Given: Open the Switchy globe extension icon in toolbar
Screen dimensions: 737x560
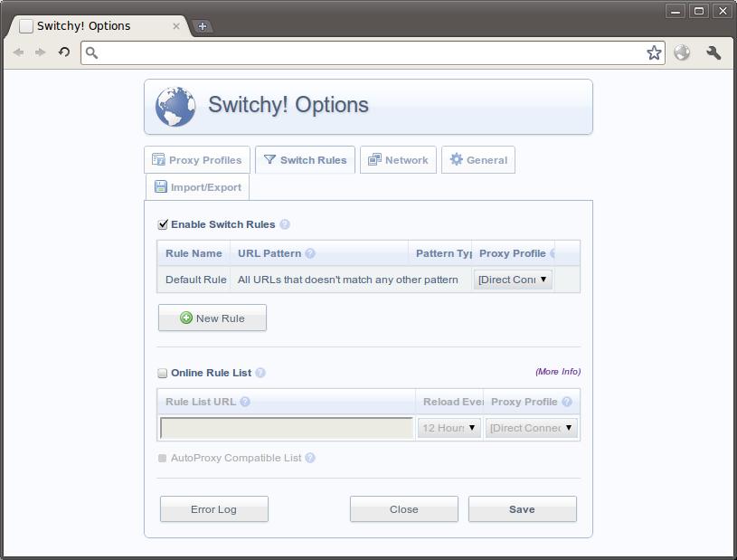Looking at the screenshot, I should (682, 52).
